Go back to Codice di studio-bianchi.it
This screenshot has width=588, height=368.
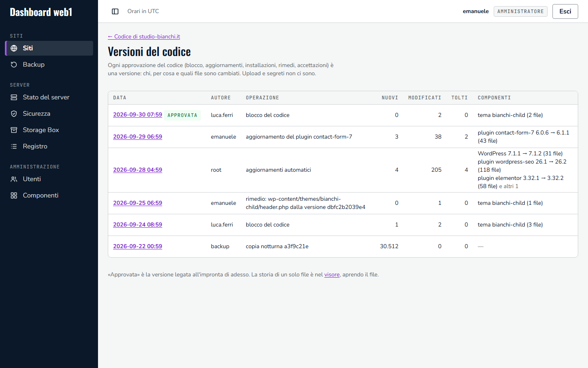pyautogui.click(x=144, y=36)
